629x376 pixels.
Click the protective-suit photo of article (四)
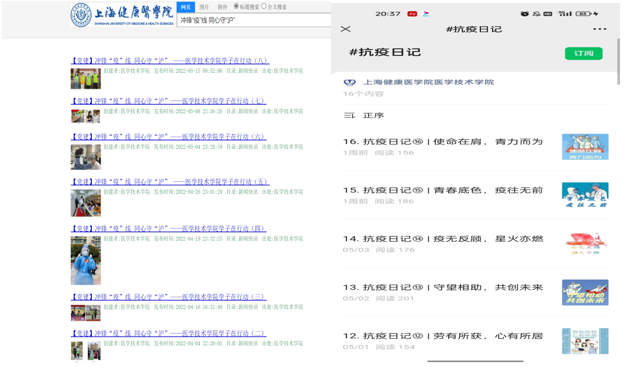tap(86, 260)
